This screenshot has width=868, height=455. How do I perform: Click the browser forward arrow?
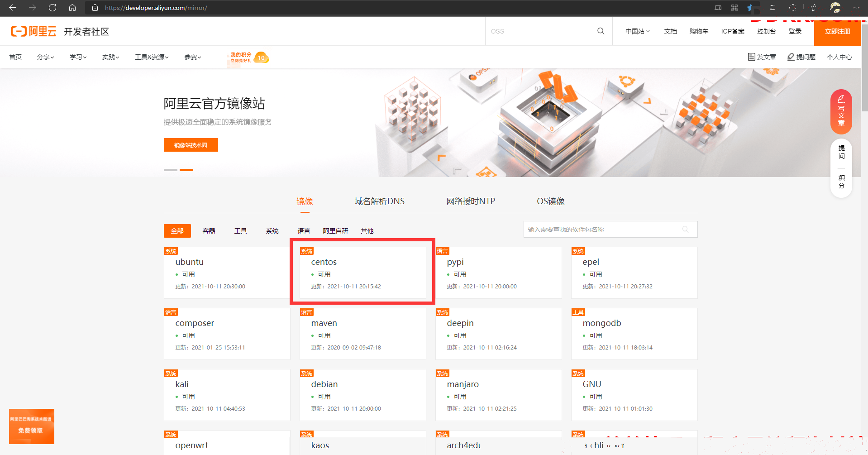point(33,8)
